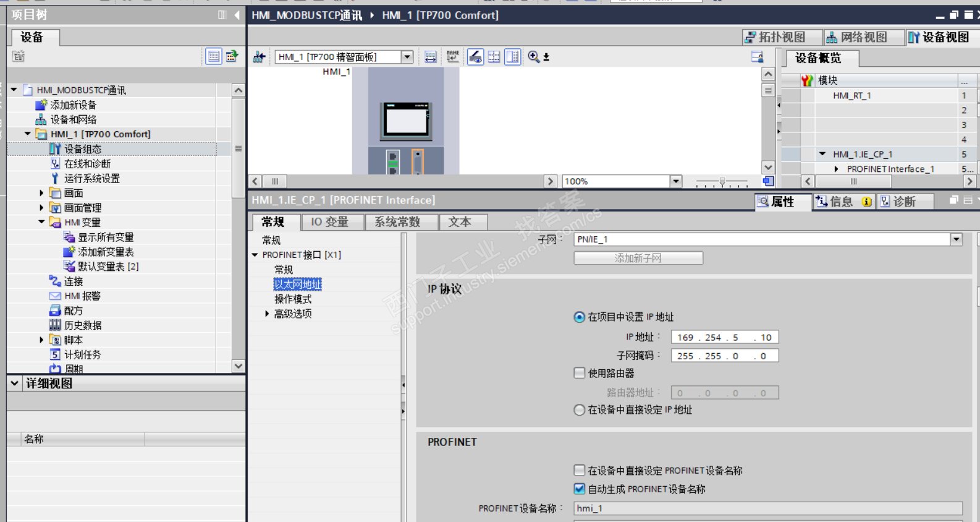Collapse PROFINET接口 [X1] in properties navigation
980x522 pixels.
[255, 255]
